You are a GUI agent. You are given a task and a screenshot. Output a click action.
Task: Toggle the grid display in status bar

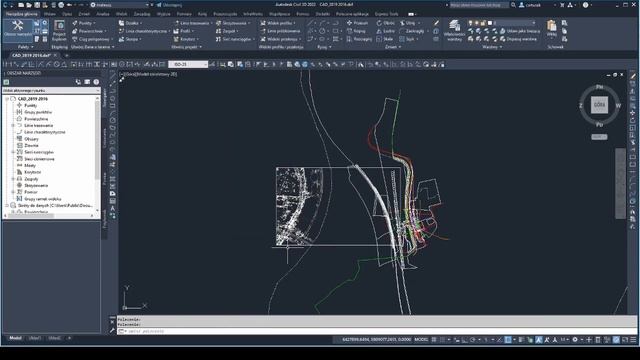[x=434, y=340]
